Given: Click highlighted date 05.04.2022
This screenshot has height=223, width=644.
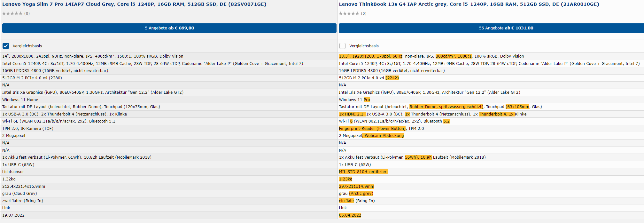Looking at the screenshot, I should [x=350, y=215].
